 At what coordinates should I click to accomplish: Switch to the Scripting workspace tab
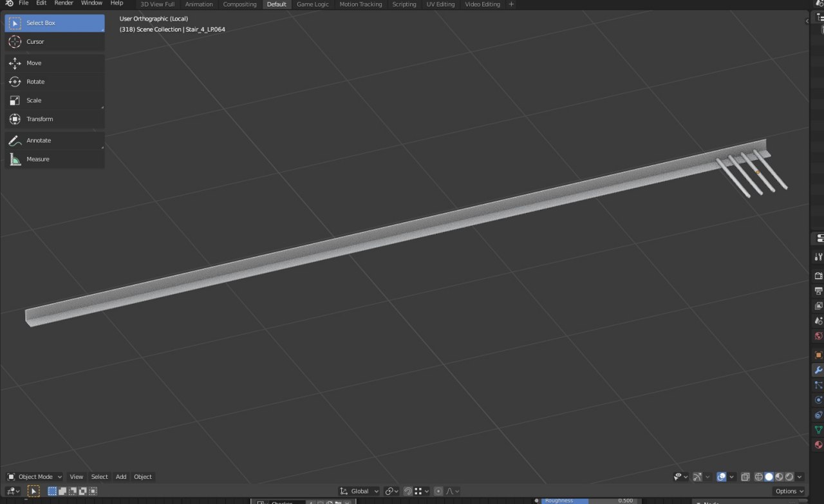[404, 4]
